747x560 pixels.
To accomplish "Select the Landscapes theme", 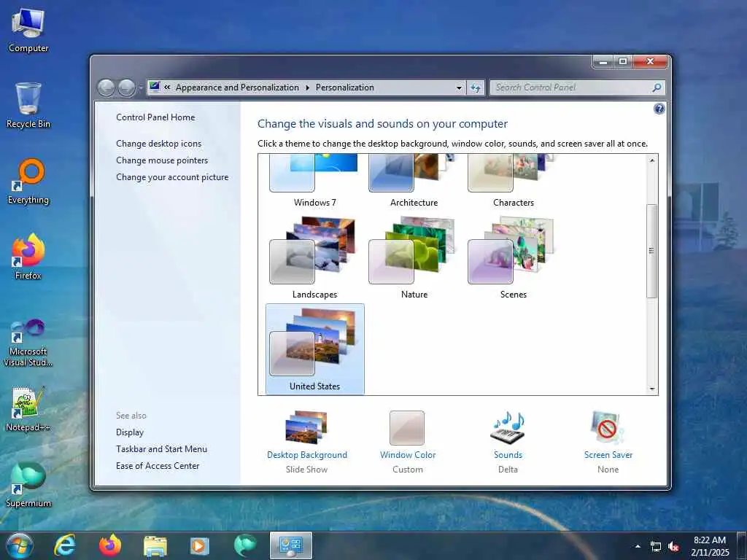I will coord(315,257).
